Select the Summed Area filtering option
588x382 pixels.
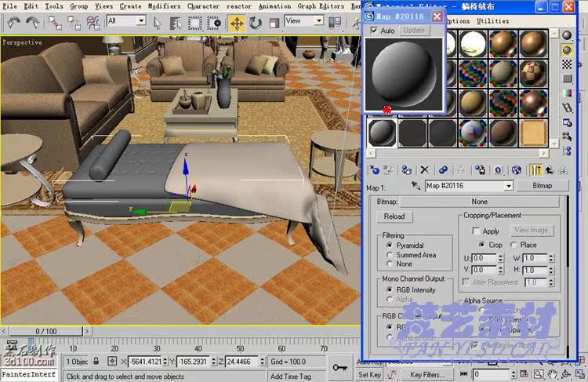coord(390,255)
